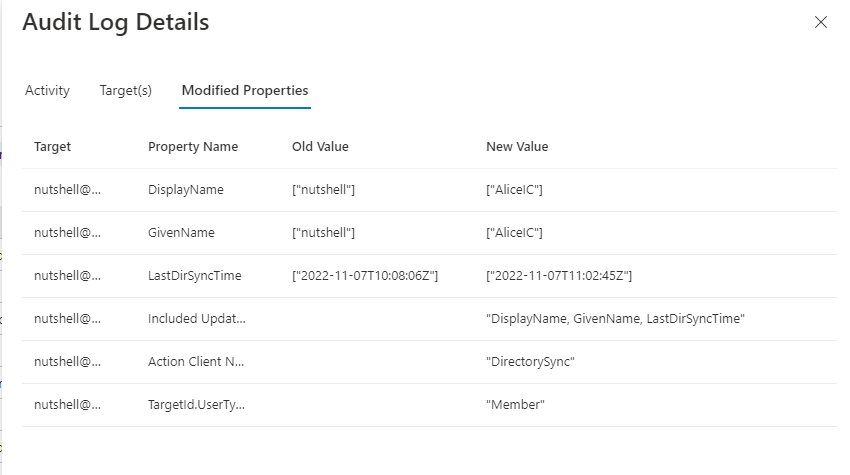Click the Old Value column header
The image size is (850, 475).
tap(320, 147)
